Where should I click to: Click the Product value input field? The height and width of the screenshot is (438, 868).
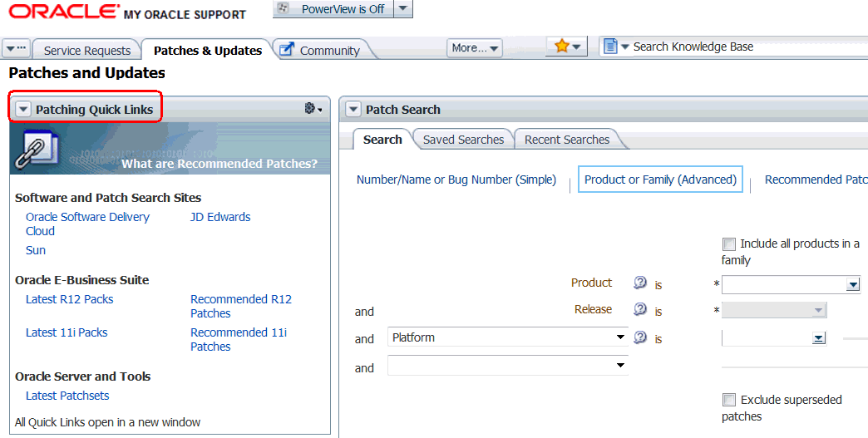[784, 285]
